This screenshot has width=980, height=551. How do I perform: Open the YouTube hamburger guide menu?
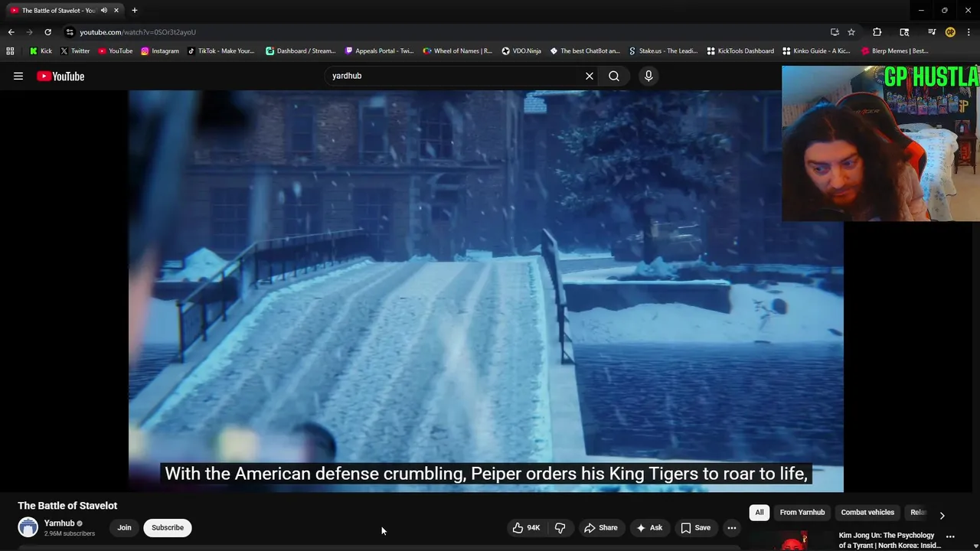(18, 76)
